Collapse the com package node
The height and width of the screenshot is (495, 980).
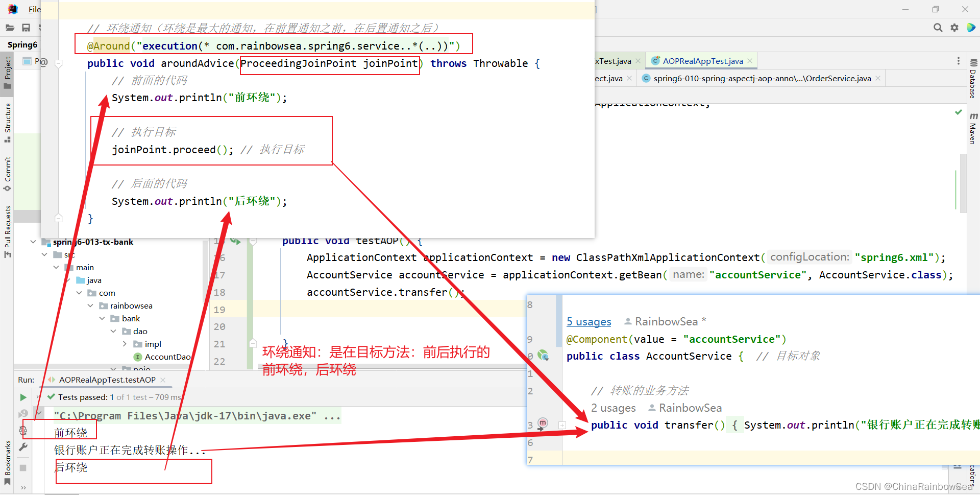click(79, 293)
